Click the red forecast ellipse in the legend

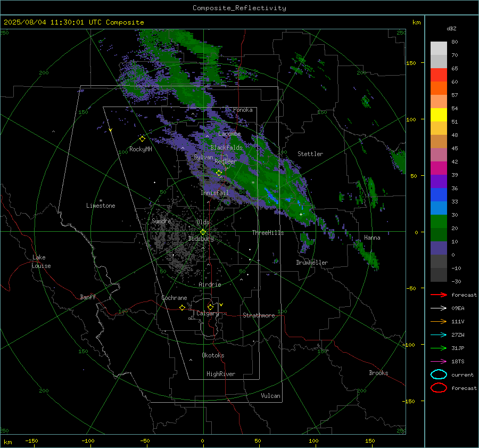click(x=439, y=388)
